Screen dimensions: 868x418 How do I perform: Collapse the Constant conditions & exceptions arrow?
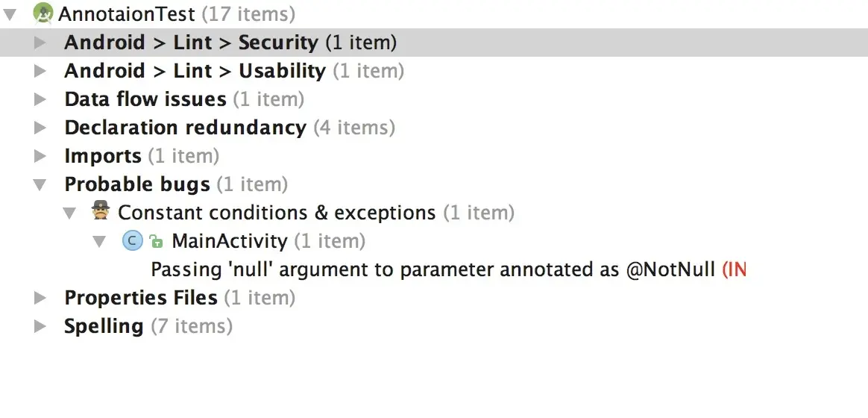(x=69, y=213)
